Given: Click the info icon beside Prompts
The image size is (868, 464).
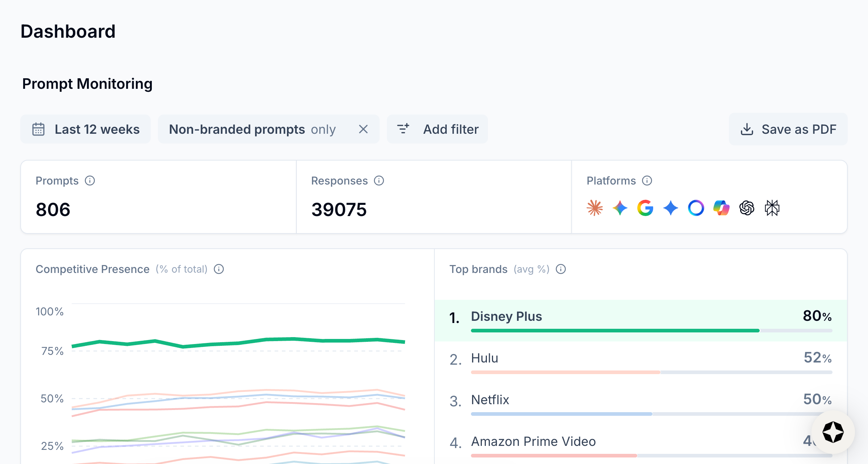Looking at the screenshot, I should pyautogui.click(x=90, y=181).
